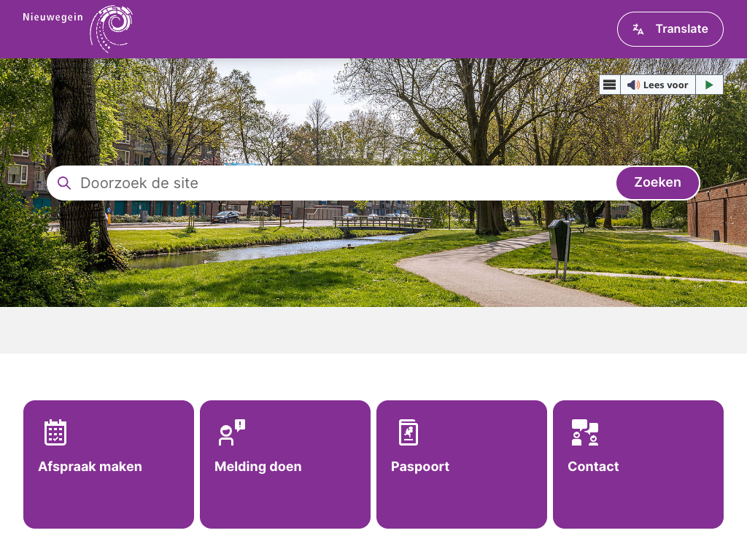Go to the Contact tile text
The height and width of the screenshot is (560, 747).
[593, 467]
